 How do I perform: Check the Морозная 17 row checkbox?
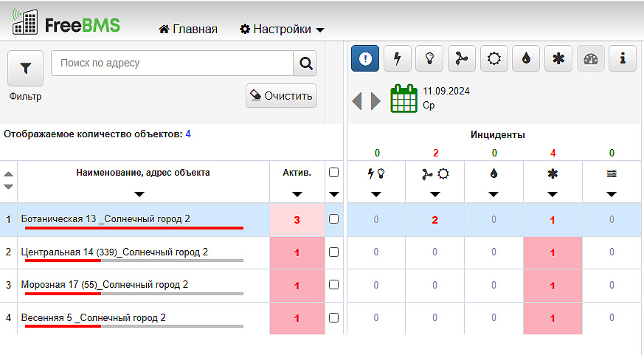334,285
